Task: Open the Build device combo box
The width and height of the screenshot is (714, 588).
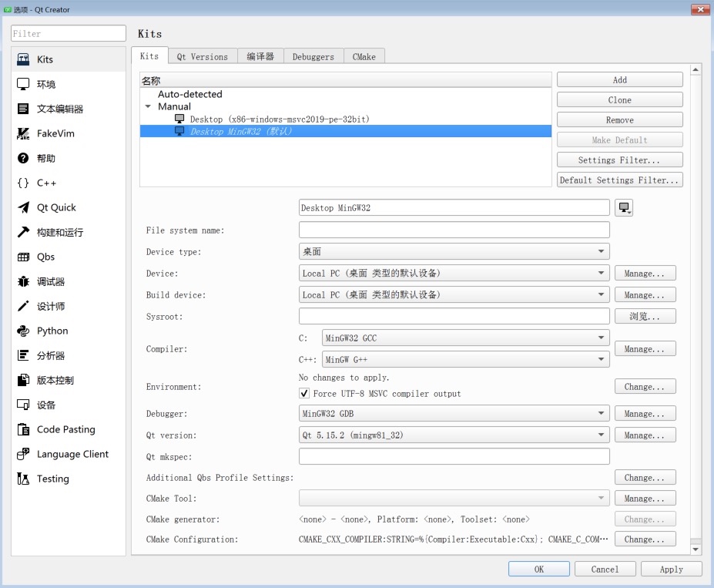Action: [x=454, y=294]
